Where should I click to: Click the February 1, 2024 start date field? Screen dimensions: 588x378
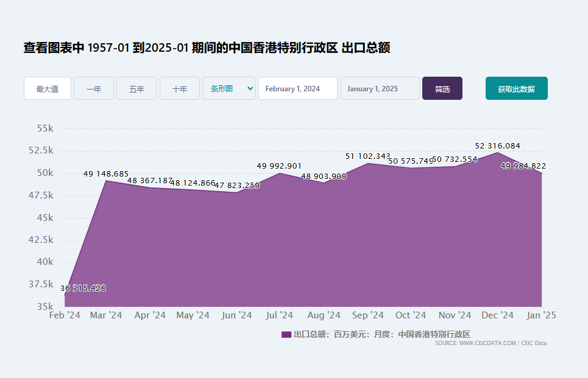(297, 88)
